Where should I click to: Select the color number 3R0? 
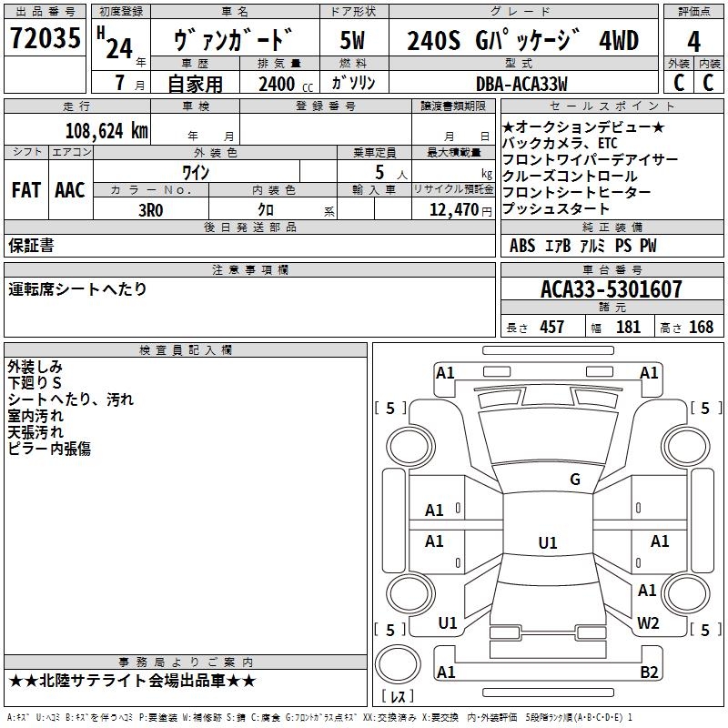point(150,210)
